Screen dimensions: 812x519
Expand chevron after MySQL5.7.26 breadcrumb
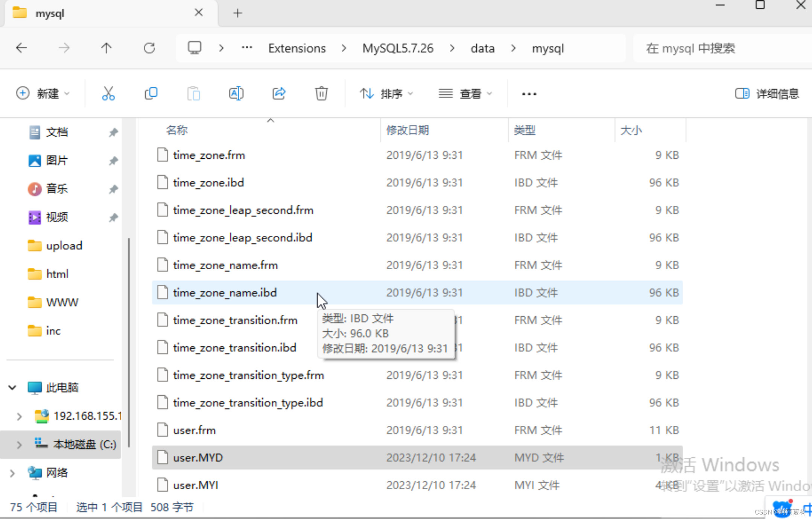coord(452,48)
